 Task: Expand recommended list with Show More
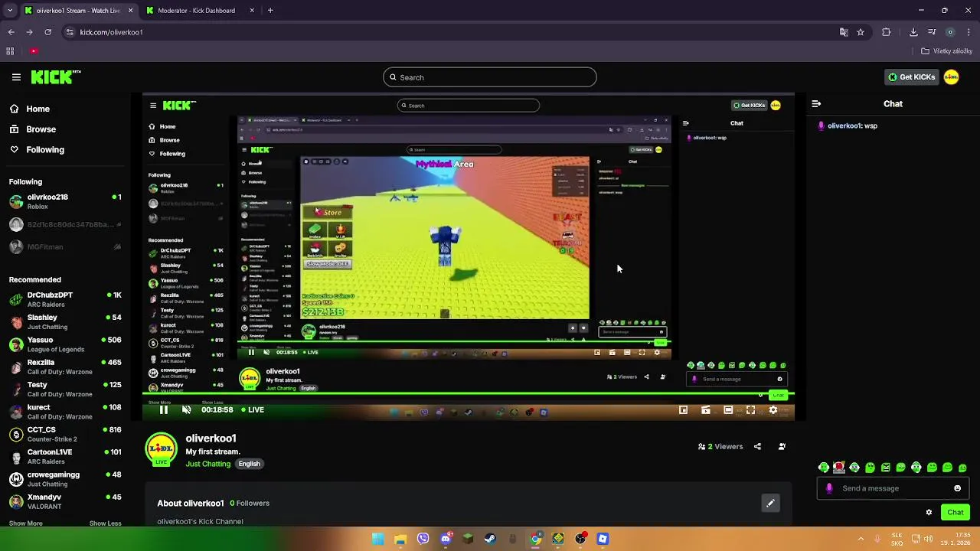(x=25, y=523)
